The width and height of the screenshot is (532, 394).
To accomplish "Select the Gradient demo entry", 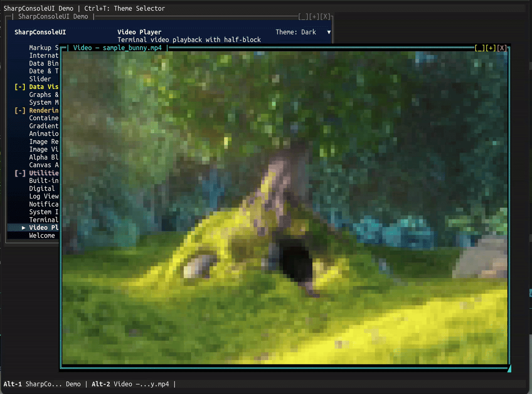I will 43,126.
